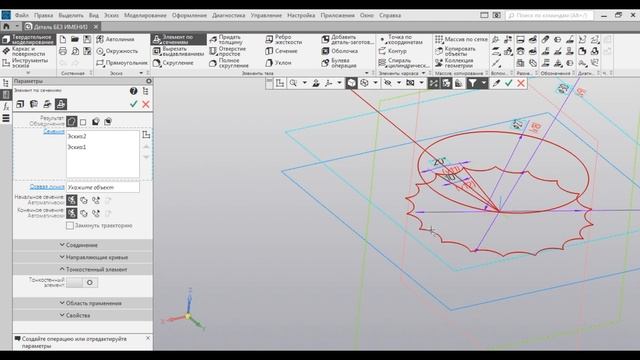
Task: Open dropdown next to zoom icon
Action: point(304,83)
